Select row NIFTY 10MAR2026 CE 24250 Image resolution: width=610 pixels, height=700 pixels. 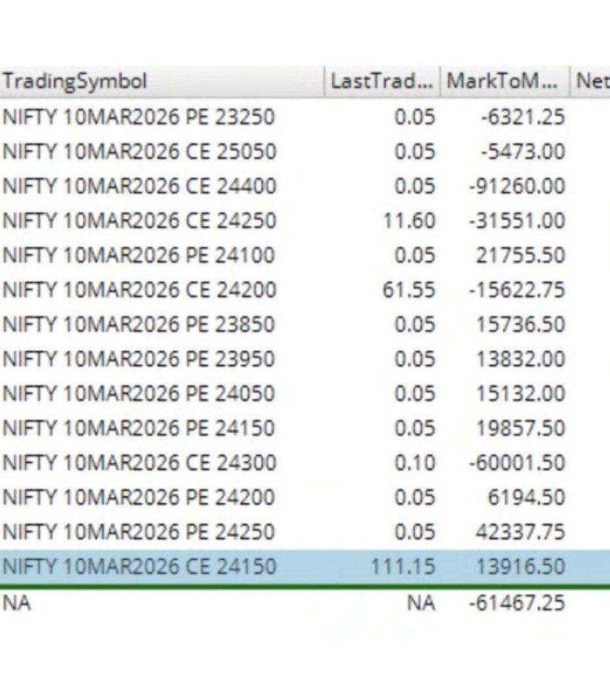(x=305, y=221)
